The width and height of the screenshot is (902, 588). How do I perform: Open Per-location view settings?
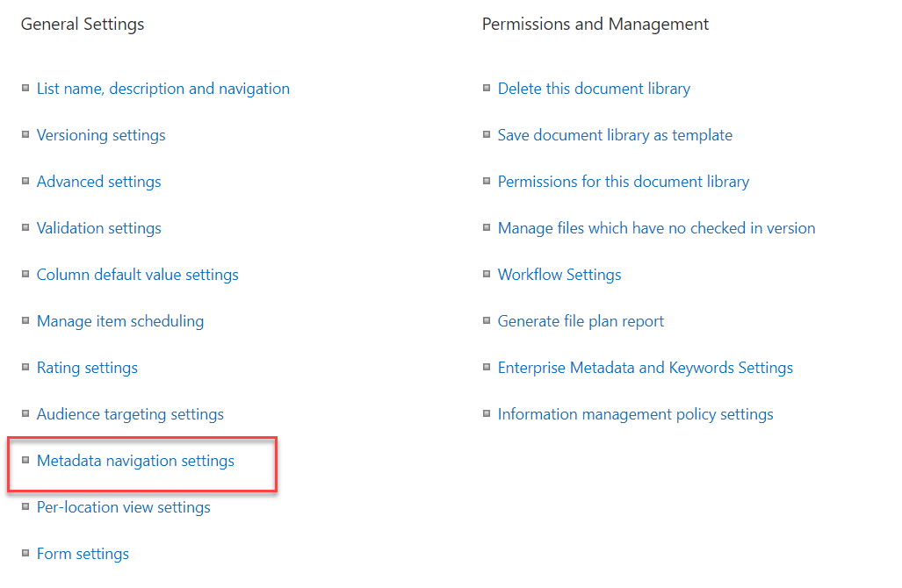[x=123, y=506]
